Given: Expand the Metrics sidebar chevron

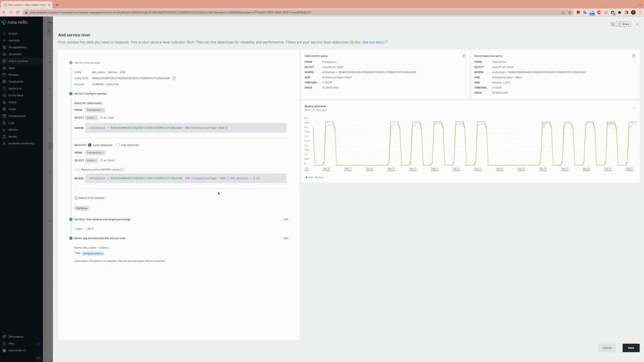Looking at the screenshot, I should 50,130.
